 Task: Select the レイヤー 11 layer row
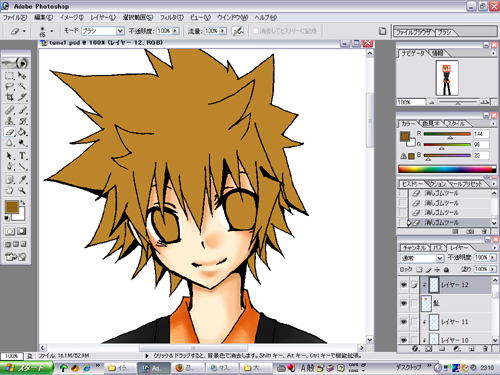coord(455,322)
